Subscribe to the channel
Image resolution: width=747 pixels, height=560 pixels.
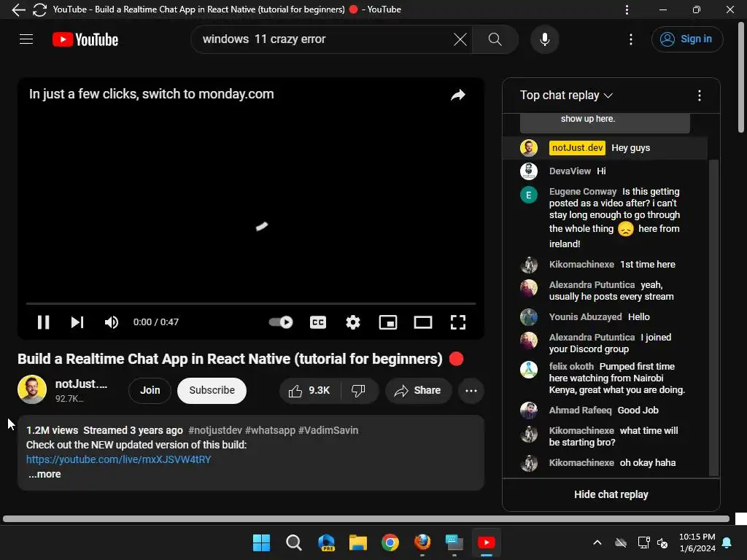tap(212, 391)
